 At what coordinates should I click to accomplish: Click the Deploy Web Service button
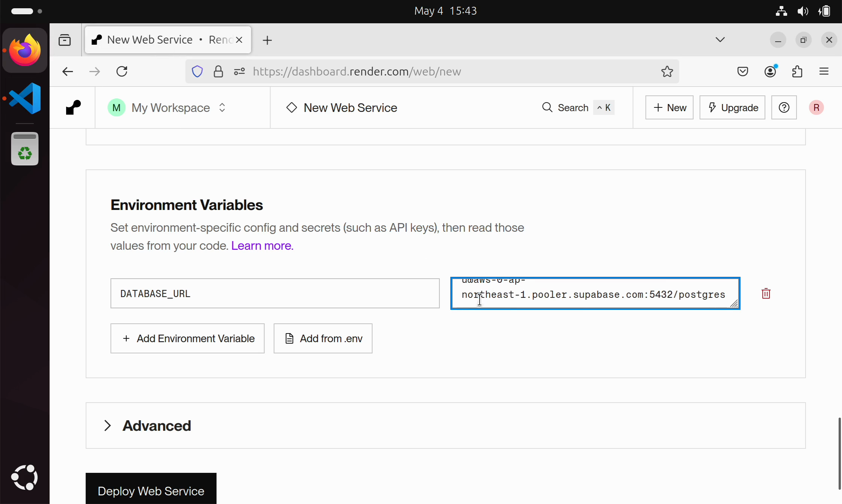pyautogui.click(x=151, y=490)
